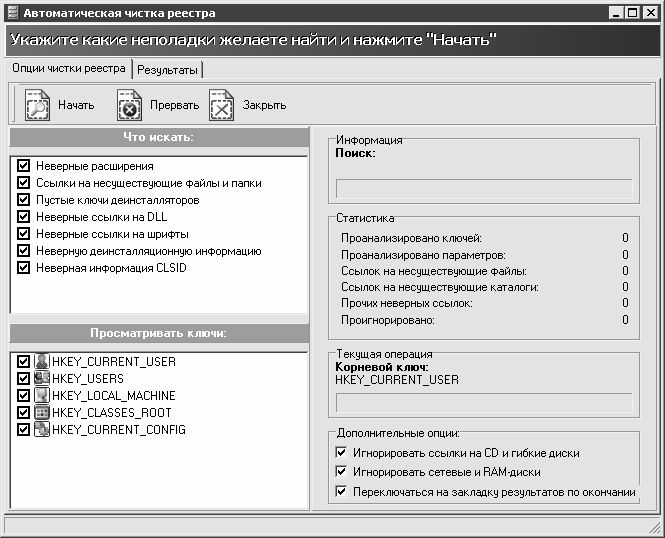Disable Игнорировать сетевые и RAM-диски option

(342, 472)
